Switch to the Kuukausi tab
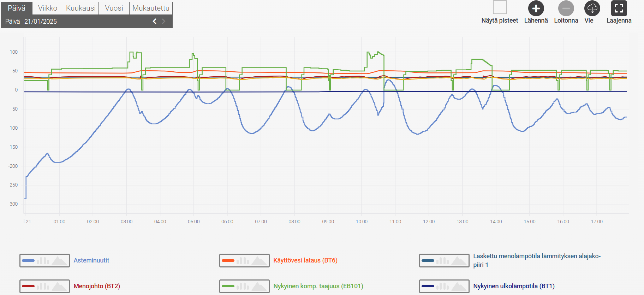Viewport: 644px width, 295px height. click(x=81, y=8)
